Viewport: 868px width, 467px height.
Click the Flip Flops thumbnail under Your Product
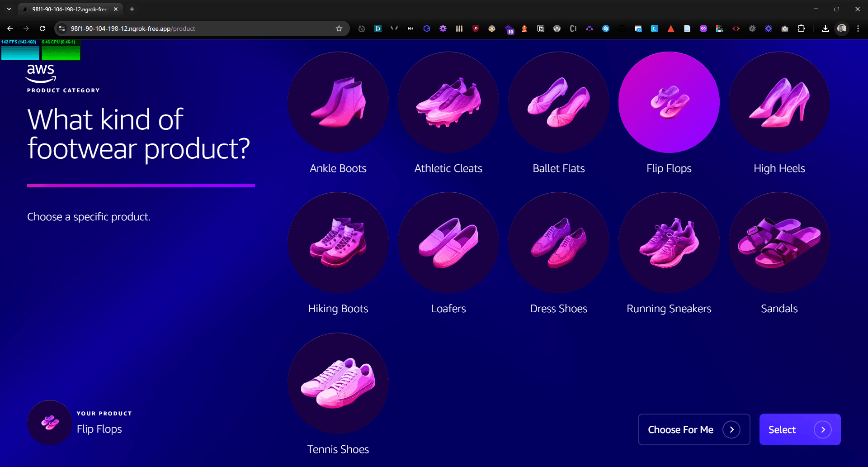[50, 423]
